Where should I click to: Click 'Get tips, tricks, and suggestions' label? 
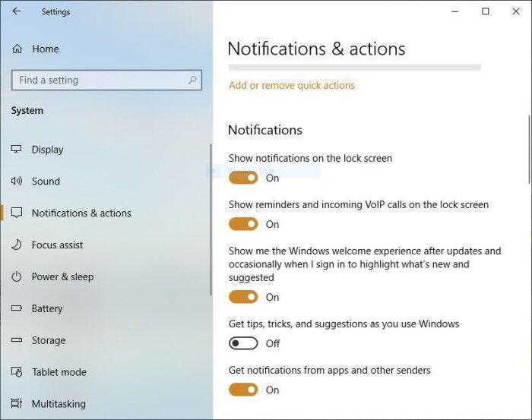click(x=344, y=324)
